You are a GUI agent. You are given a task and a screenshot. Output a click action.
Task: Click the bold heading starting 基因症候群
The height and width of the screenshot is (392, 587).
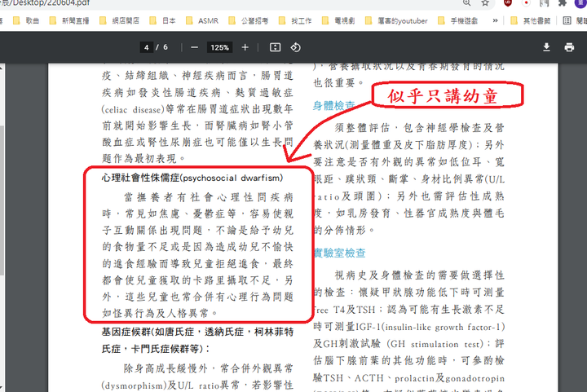pos(197,340)
